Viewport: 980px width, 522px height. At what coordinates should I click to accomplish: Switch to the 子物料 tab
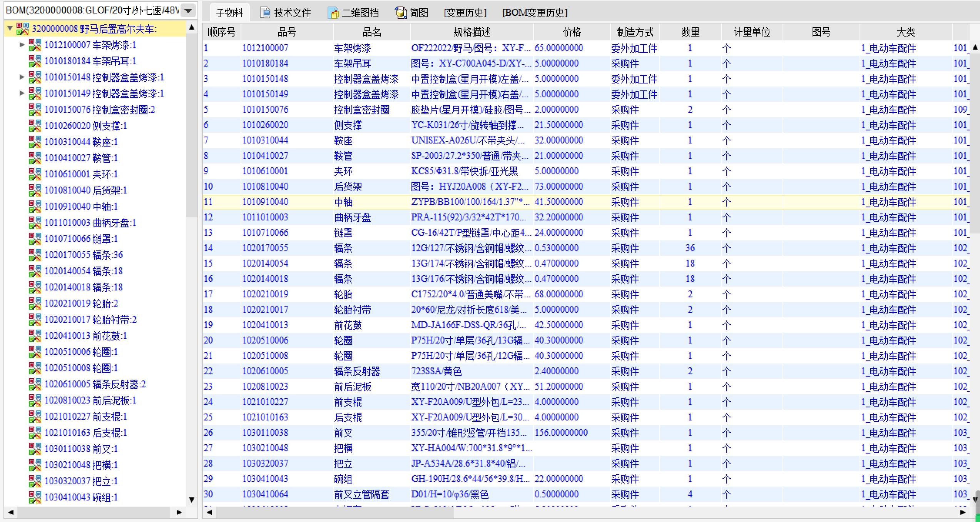(x=229, y=13)
